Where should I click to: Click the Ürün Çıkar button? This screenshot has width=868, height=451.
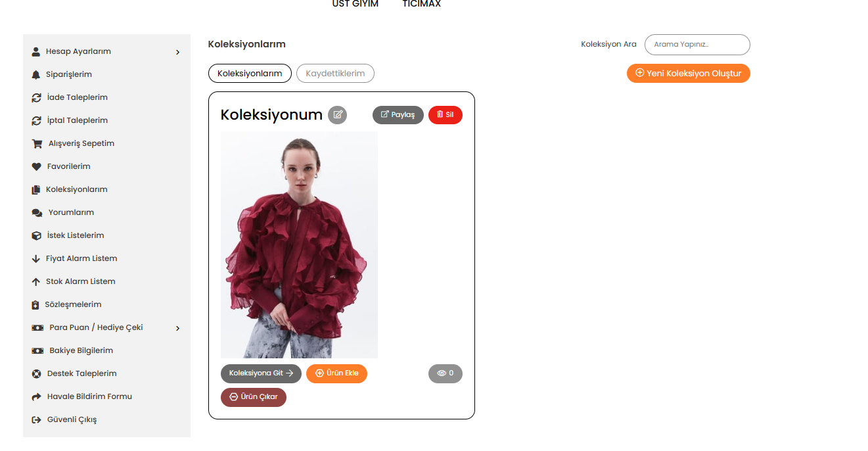254,397
